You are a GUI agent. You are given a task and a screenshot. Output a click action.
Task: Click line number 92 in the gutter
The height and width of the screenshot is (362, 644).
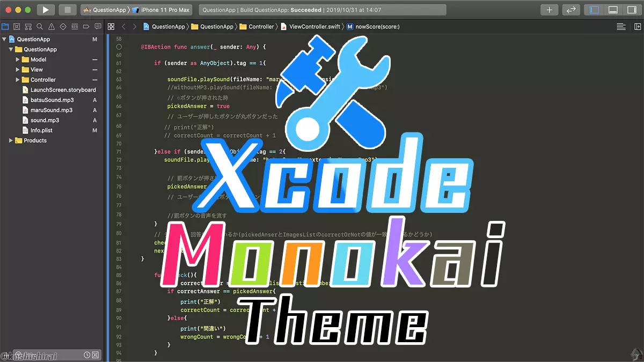[119, 337]
